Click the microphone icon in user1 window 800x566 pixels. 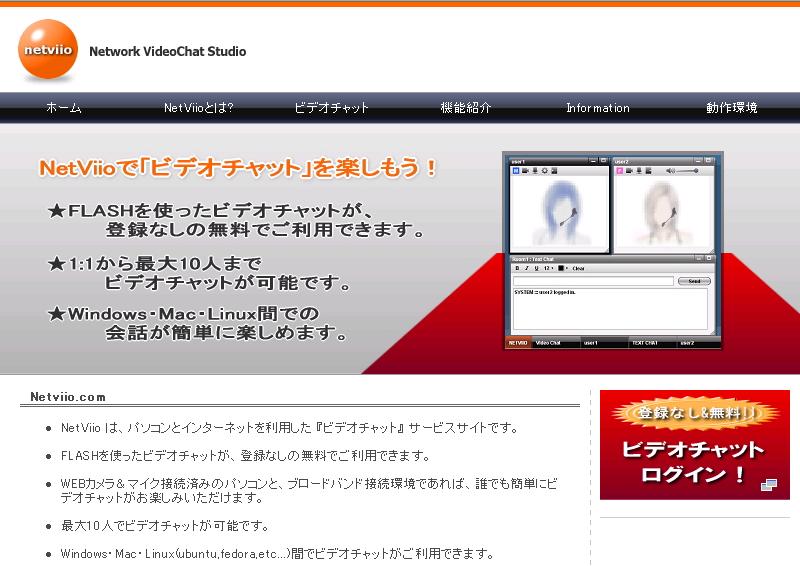(x=535, y=171)
